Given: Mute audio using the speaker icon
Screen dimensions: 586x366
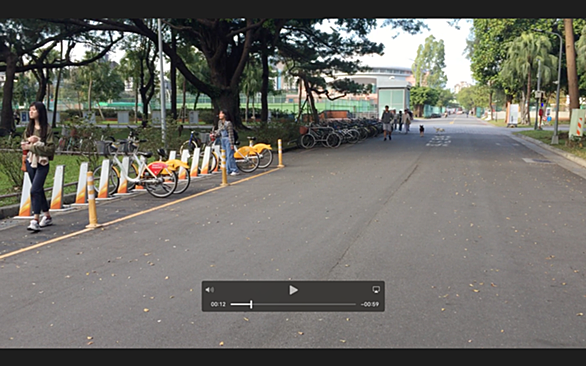Looking at the screenshot, I should 210,290.
